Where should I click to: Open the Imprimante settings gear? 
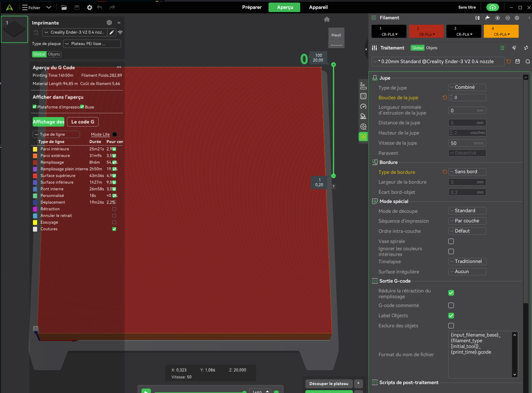109,23
